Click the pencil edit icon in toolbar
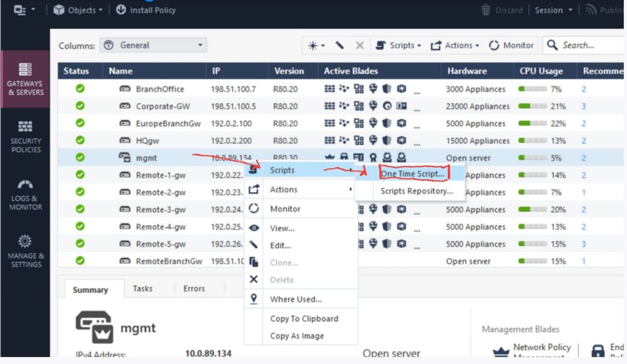 (x=340, y=45)
